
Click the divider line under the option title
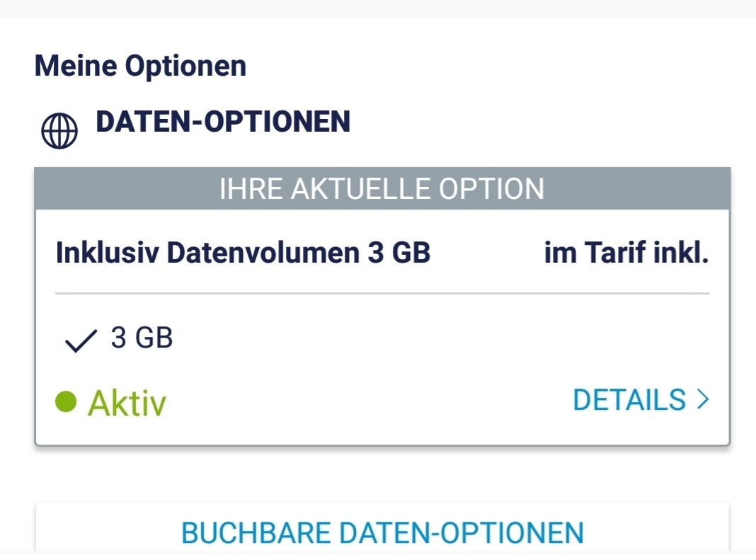(x=382, y=293)
